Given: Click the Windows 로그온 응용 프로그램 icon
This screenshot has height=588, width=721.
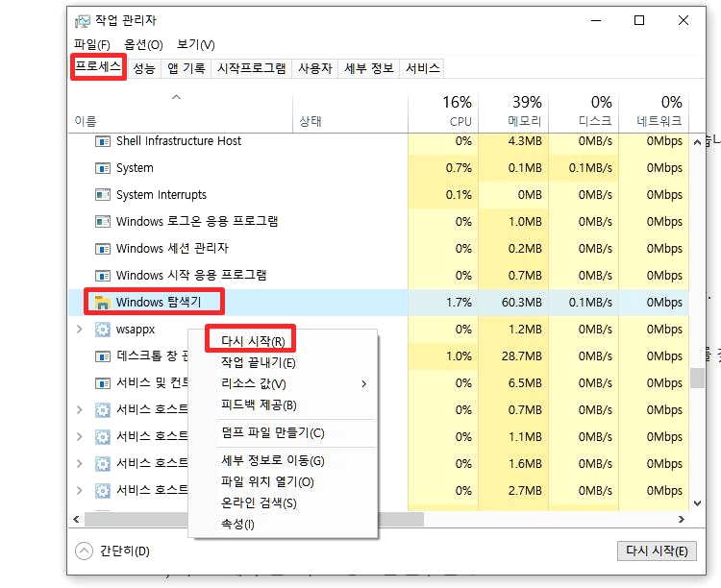Looking at the screenshot, I should pos(102,222).
